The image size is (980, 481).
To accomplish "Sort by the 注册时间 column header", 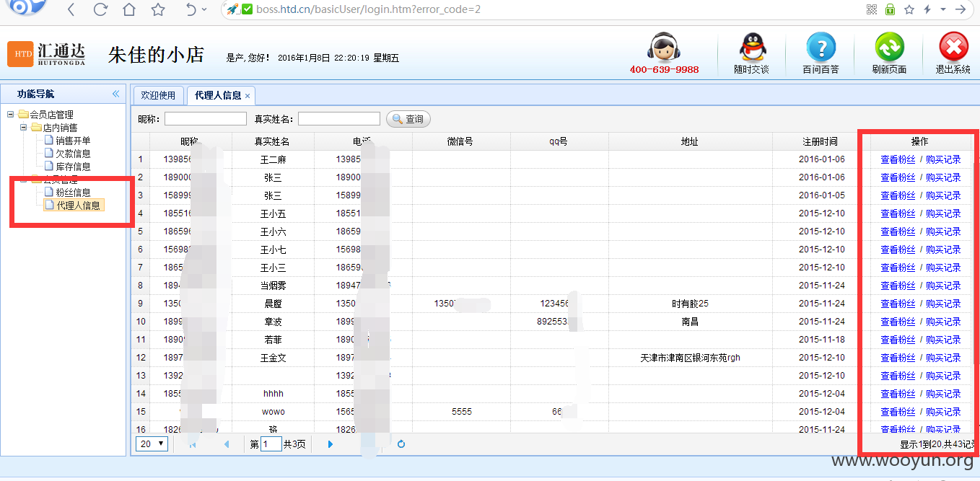I will (821, 141).
